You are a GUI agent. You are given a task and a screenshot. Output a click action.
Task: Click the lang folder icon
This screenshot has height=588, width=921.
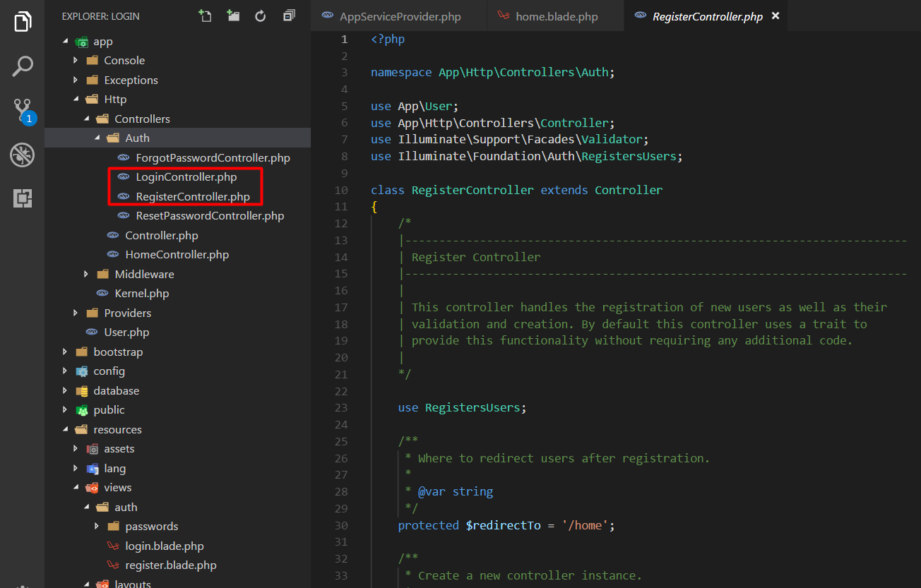click(x=93, y=468)
